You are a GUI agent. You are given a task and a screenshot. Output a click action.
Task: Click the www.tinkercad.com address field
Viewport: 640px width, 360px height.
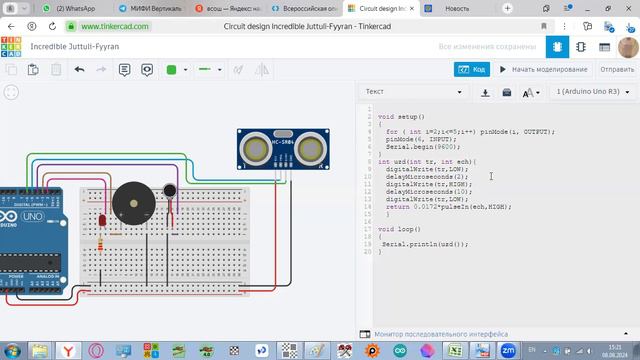click(x=115, y=27)
